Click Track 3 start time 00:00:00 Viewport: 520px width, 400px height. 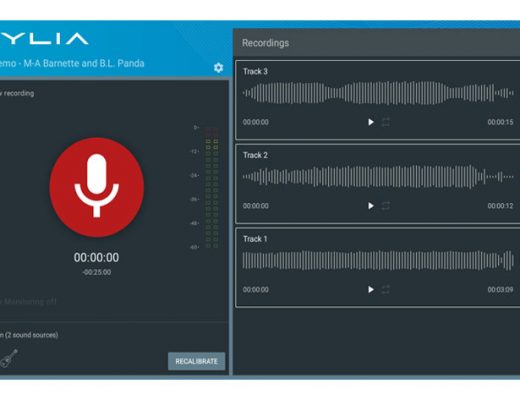(x=256, y=122)
